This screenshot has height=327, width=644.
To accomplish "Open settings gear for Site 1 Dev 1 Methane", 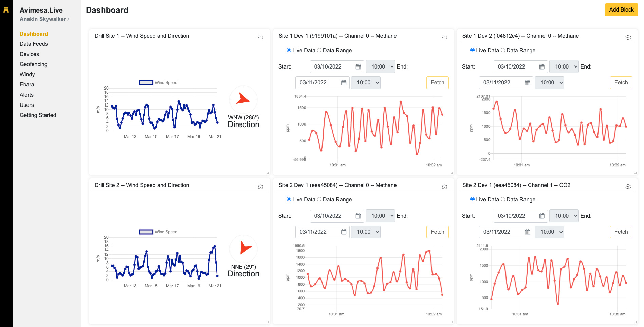I will [444, 37].
